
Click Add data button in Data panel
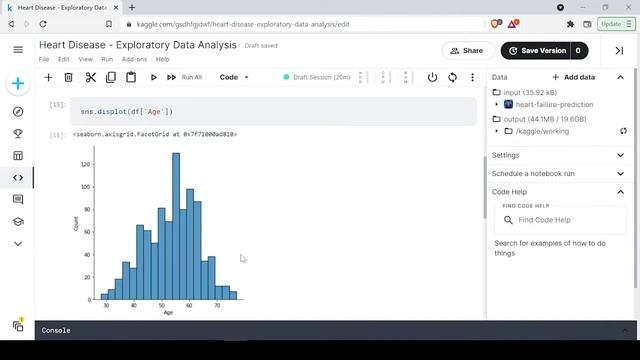(x=573, y=77)
